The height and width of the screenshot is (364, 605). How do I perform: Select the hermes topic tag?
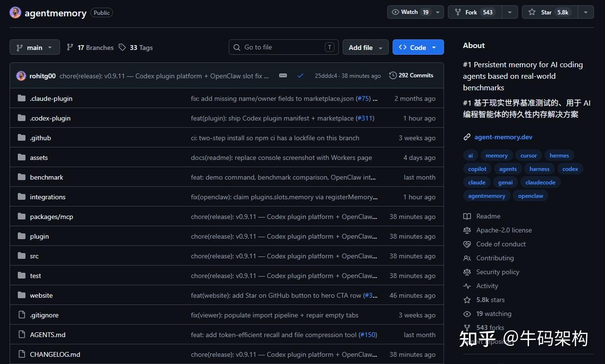pyautogui.click(x=559, y=156)
